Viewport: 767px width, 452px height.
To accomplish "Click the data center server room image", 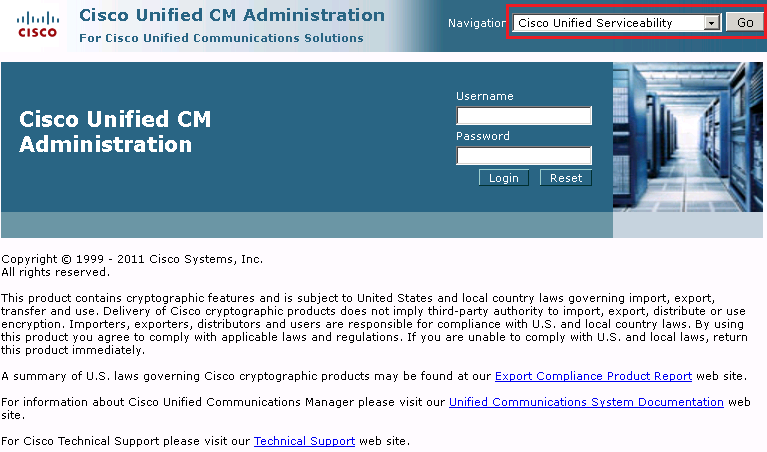I will click(688, 137).
